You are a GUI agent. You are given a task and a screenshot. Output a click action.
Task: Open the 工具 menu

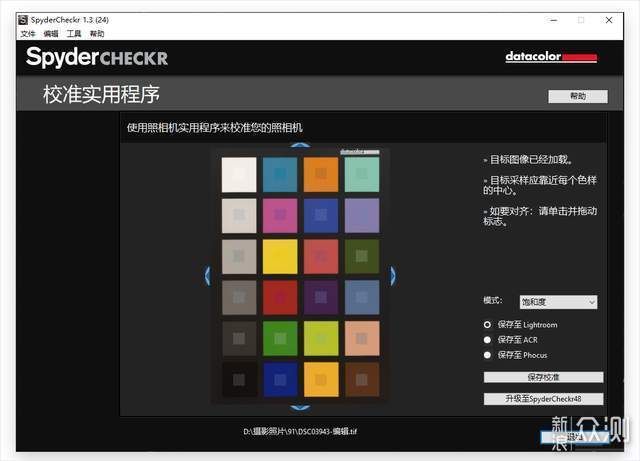pos(74,34)
